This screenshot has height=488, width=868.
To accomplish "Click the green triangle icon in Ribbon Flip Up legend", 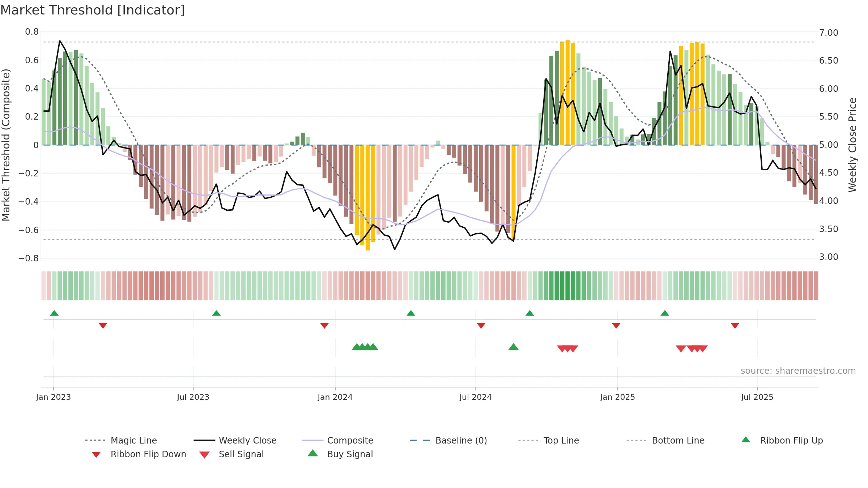I will [x=746, y=440].
